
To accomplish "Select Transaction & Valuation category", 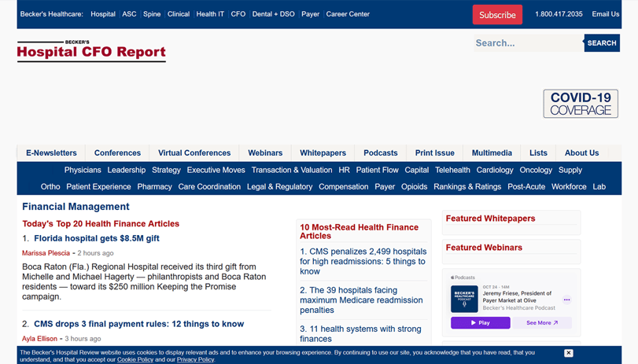I will click(x=292, y=170).
